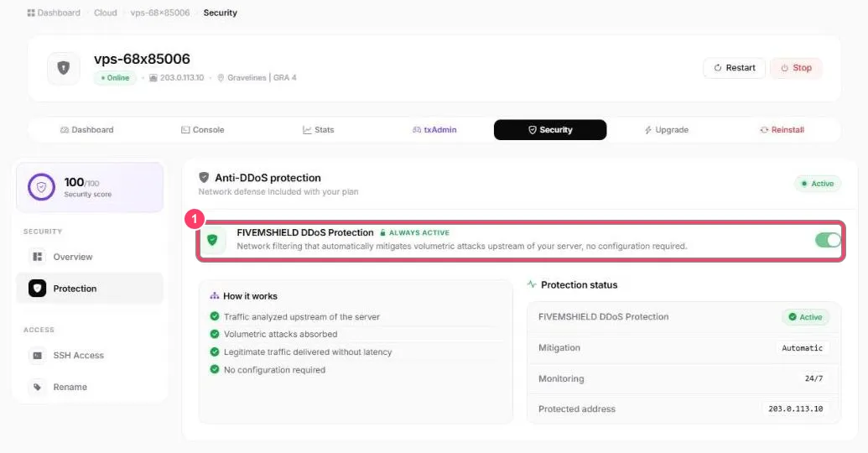Switch to the Upgrade tab

(x=667, y=129)
